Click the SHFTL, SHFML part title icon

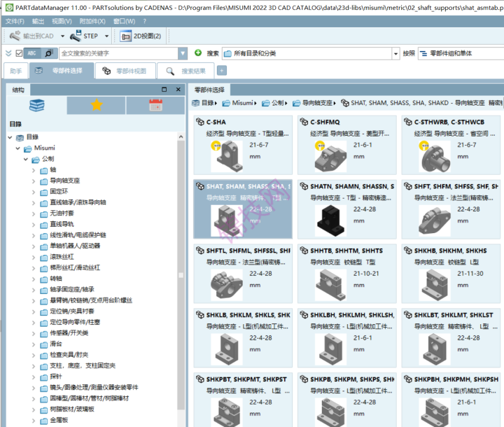pyautogui.click(x=200, y=251)
